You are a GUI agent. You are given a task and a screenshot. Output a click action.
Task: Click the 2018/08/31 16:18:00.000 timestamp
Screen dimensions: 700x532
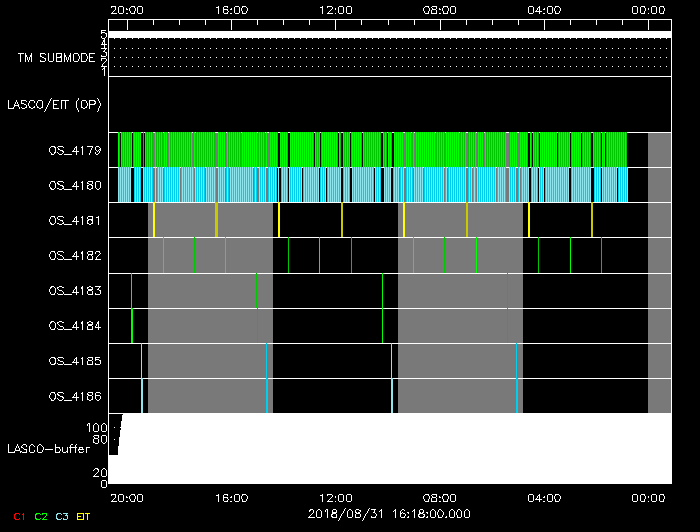click(388, 512)
